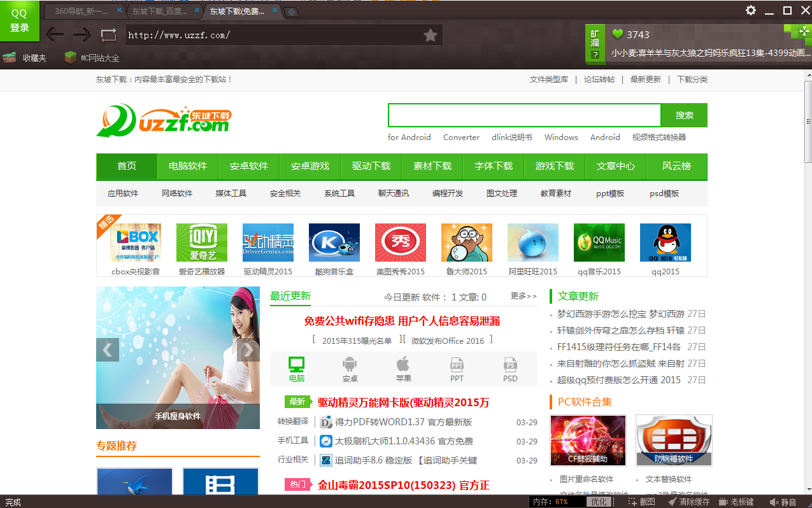Open qq2015 penguin icon
Image resolution: width=812 pixels, height=508 pixels.
(x=666, y=243)
